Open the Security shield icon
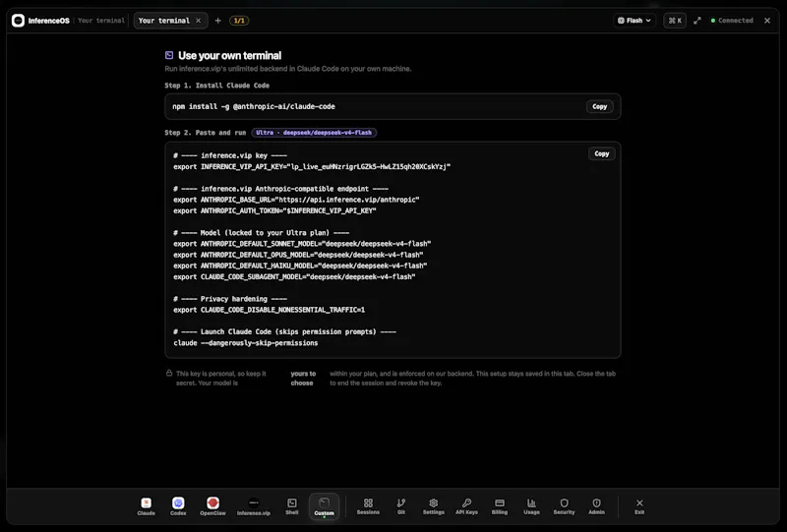The width and height of the screenshot is (787, 532). point(564,505)
